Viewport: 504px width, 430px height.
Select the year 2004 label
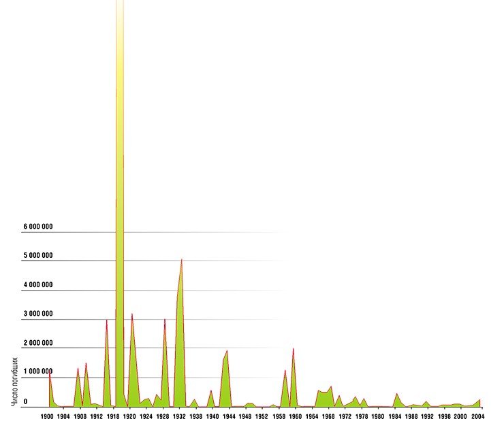click(x=477, y=417)
